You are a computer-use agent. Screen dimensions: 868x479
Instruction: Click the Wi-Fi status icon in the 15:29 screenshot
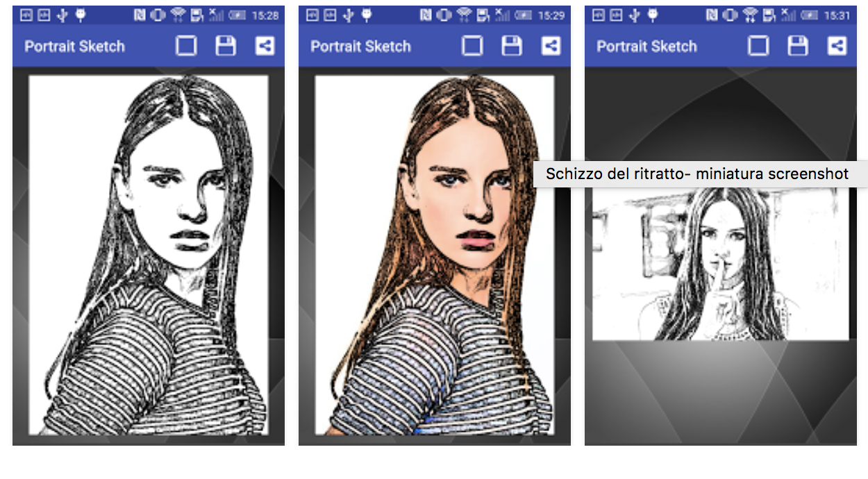464,15
